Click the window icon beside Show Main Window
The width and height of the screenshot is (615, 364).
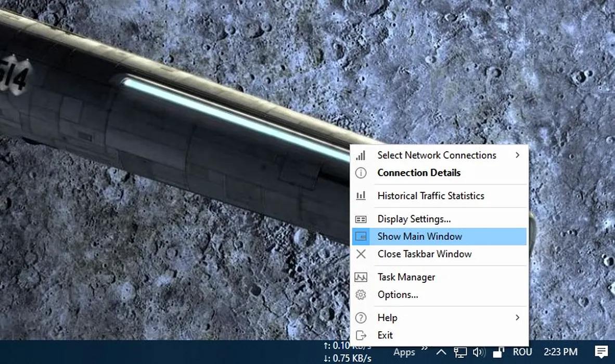click(361, 236)
